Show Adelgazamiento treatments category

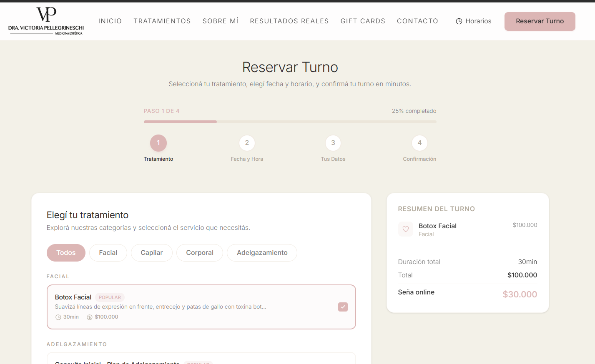(x=262, y=253)
